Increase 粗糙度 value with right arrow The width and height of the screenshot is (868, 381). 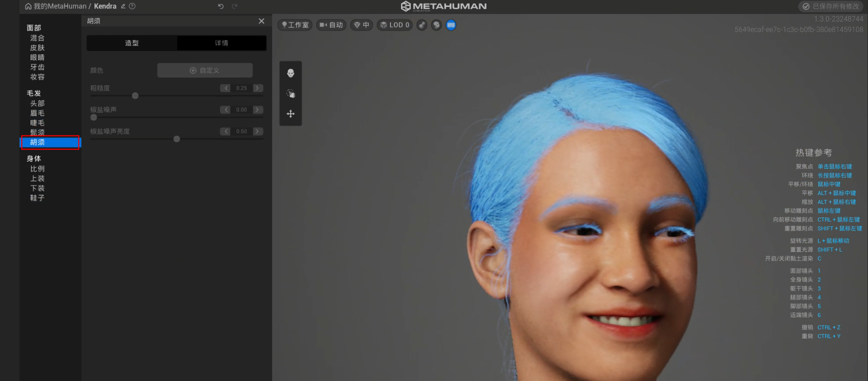point(257,88)
